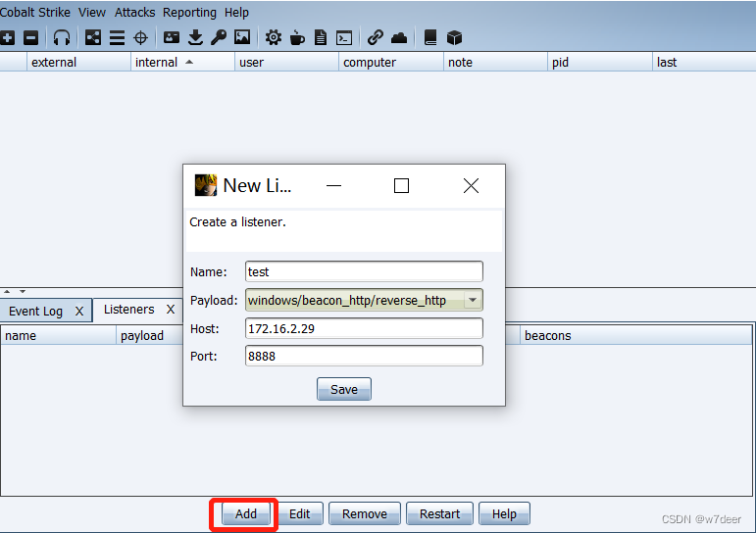Click the Help button beside Restart
756x533 pixels.
coord(504,514)
